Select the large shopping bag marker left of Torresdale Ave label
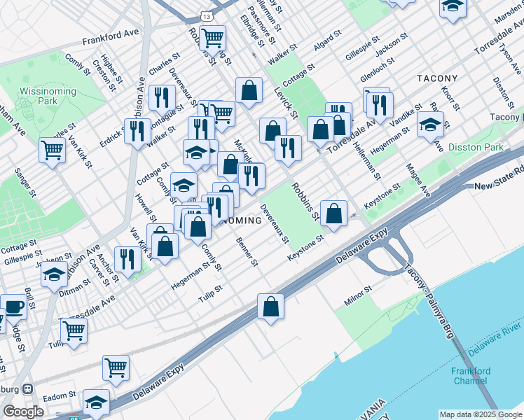Viewport: 524px width, 420px height. point(320,130)
